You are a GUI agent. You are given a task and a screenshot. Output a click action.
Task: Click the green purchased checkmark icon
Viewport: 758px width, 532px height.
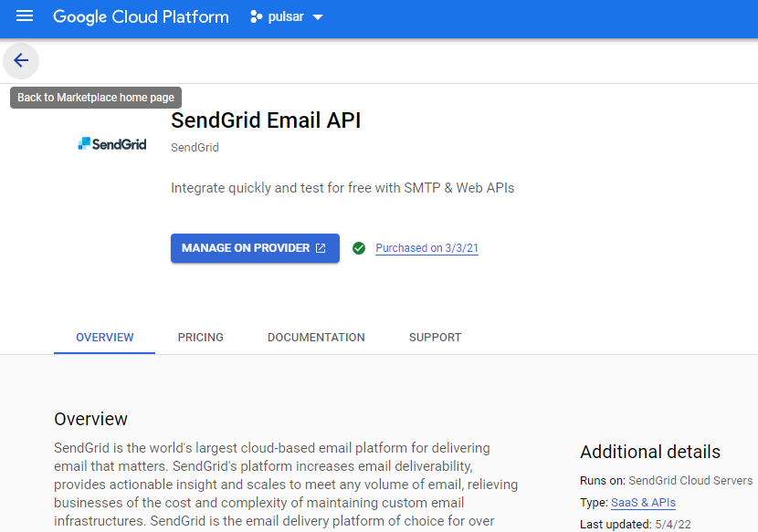(x=359, y=248)
